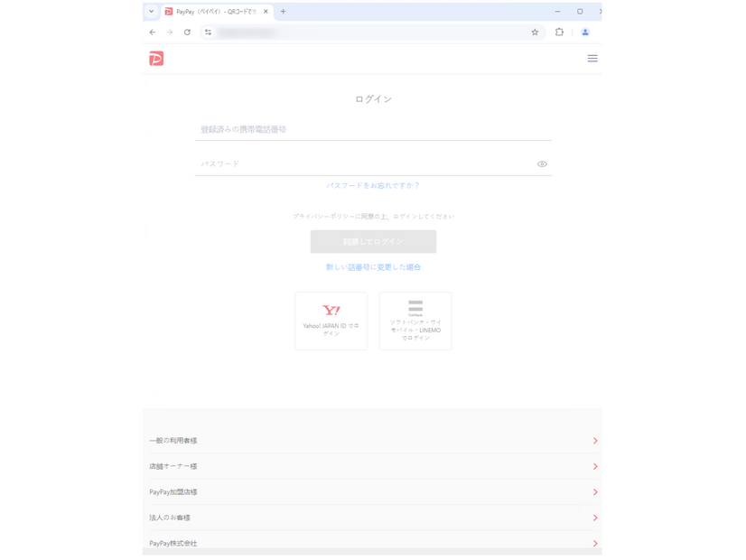Expand the 店舗オーナー様 row chevron
Image resolution: width=746 pixels, height=560 pixels.
click(x=595, y=466)
